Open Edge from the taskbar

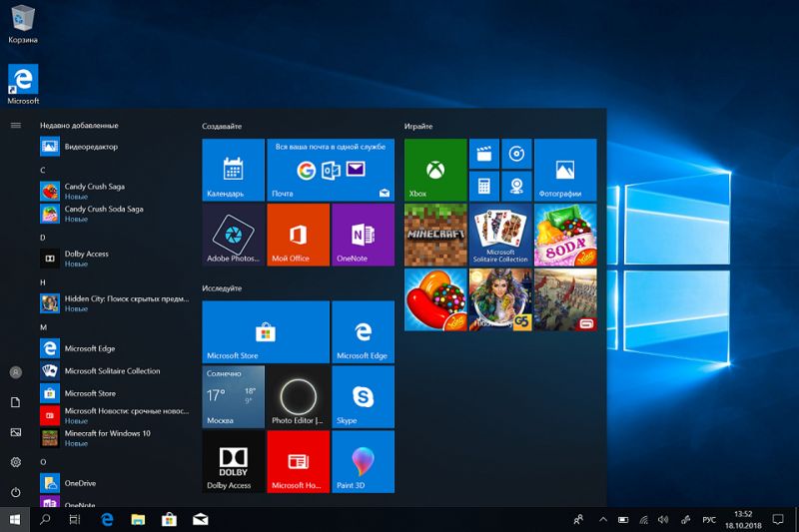coord(107,520)
